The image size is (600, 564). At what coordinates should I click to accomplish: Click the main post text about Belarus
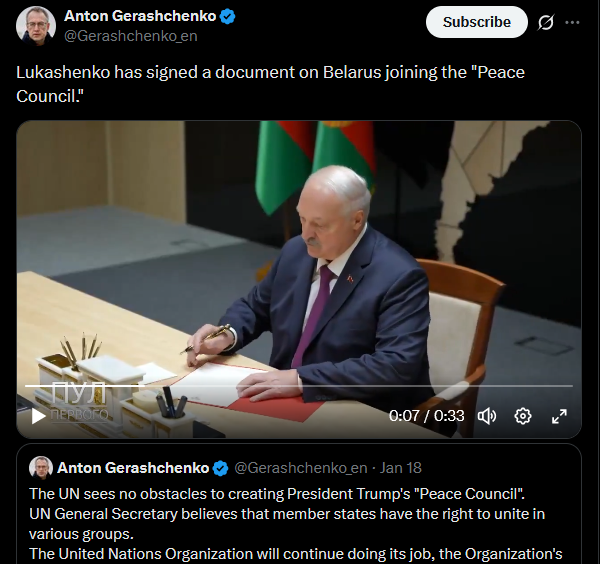[270, 84]
